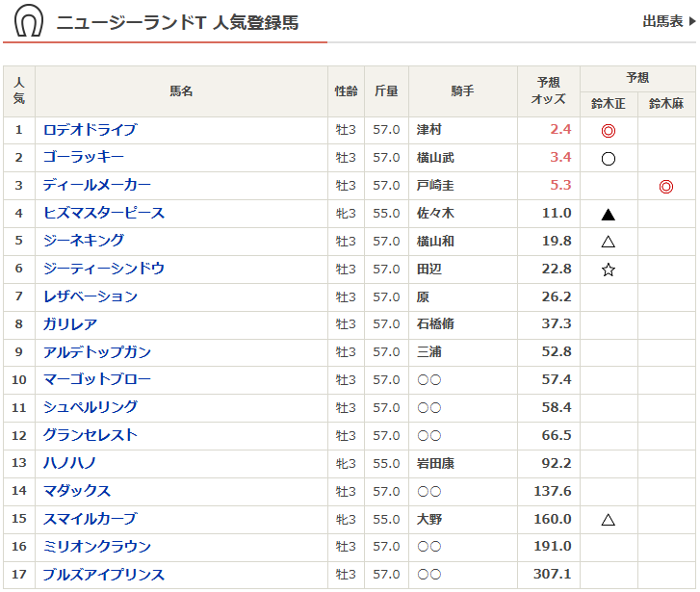Open the 出馬表 link at top right
Image resolution: width=700 pixels, height=592 pixels.
668,21
